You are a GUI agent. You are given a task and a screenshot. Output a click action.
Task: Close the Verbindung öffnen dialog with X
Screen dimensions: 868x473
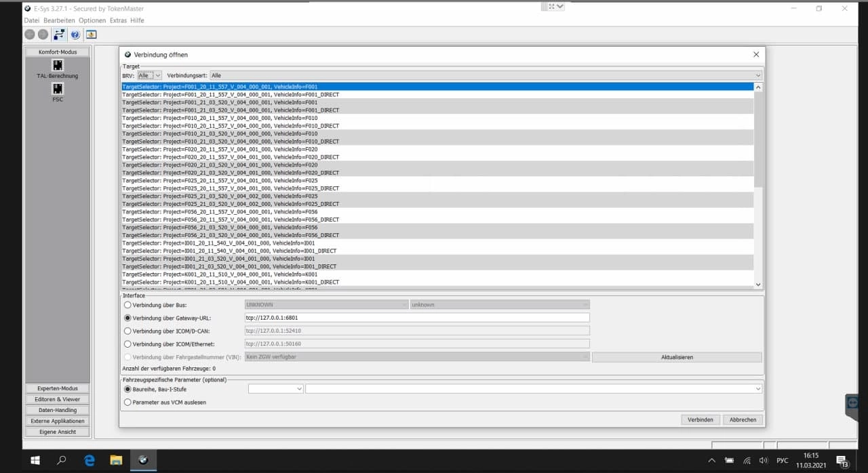pyautogui.click(x=756, y=54)
